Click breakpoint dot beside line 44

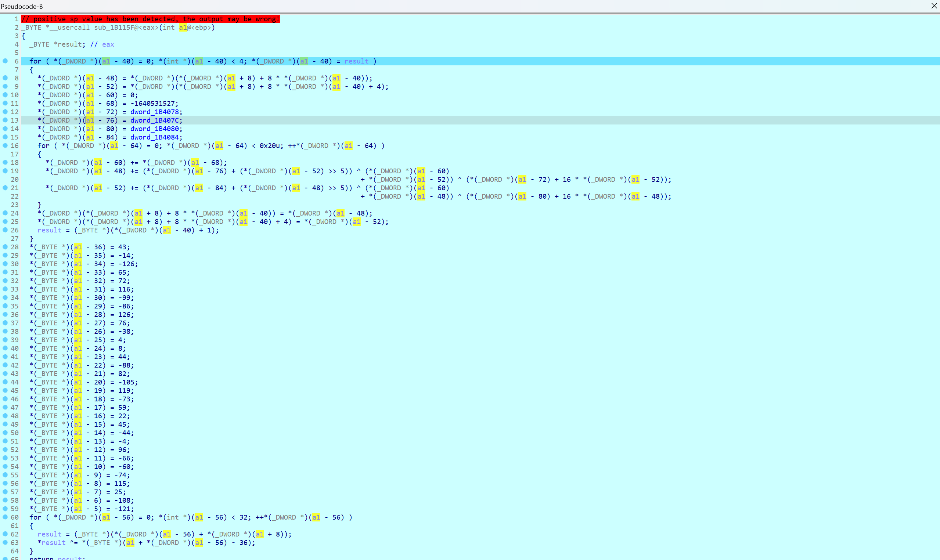[5, 382]
